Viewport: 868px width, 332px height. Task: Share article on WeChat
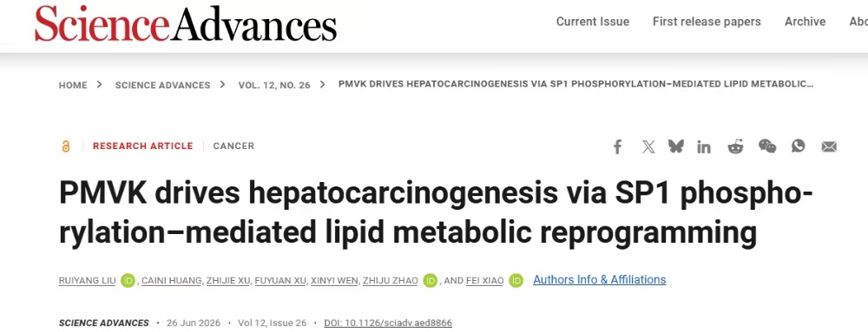pos(767,146)
